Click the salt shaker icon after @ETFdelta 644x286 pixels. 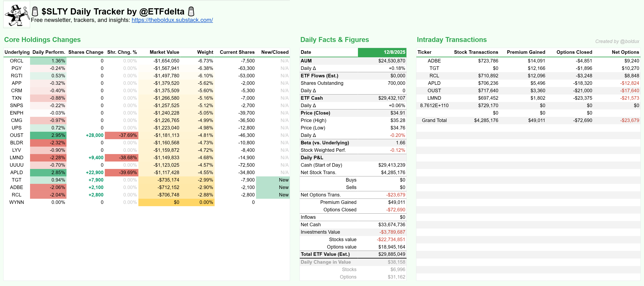coord(191,12)
